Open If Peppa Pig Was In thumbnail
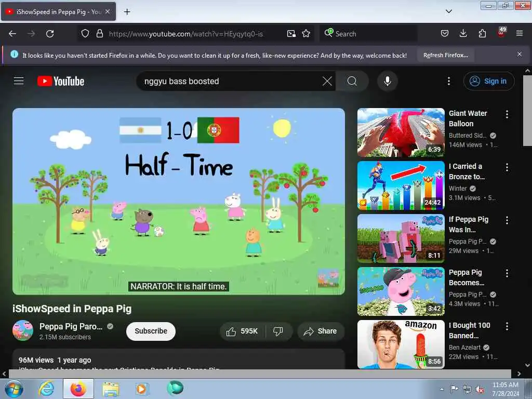 401,238
